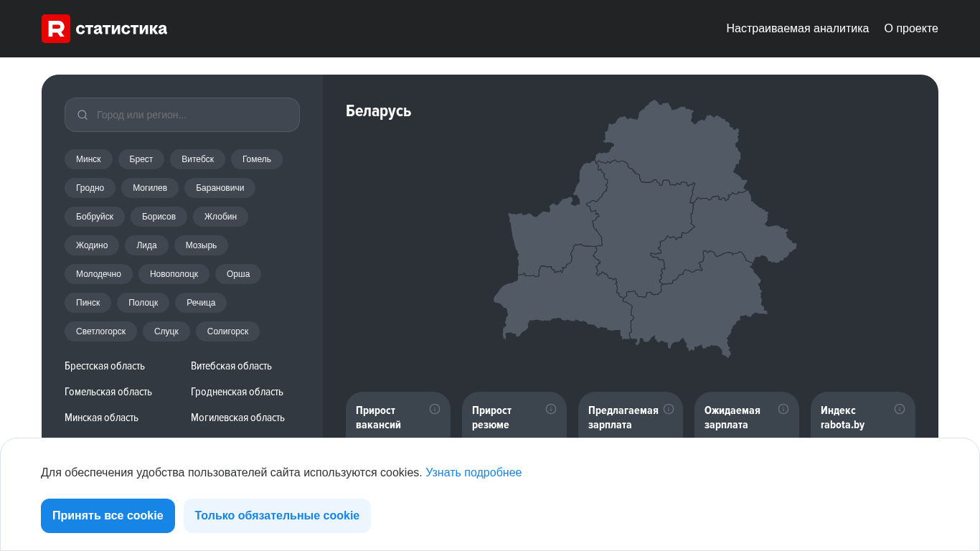Click the red R statistics logo

pos(56,29)
